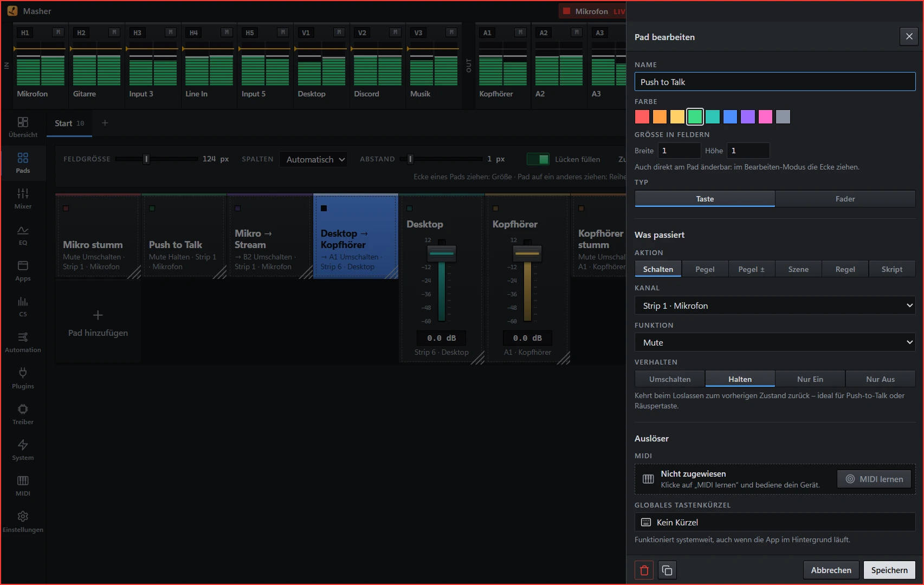Select the Szene action tab
Viewport: 924px width, 585px height.
(x=798, y=269)
